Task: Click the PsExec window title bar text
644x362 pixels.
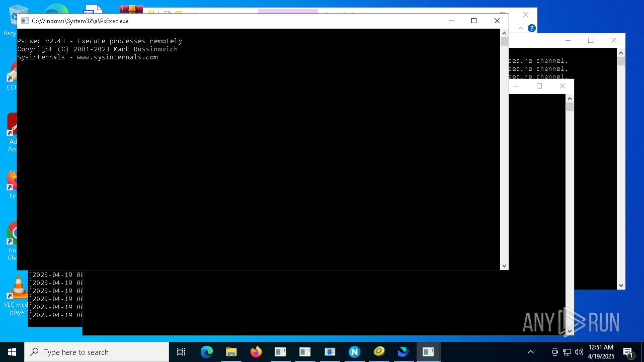Action: click(80, 21)
